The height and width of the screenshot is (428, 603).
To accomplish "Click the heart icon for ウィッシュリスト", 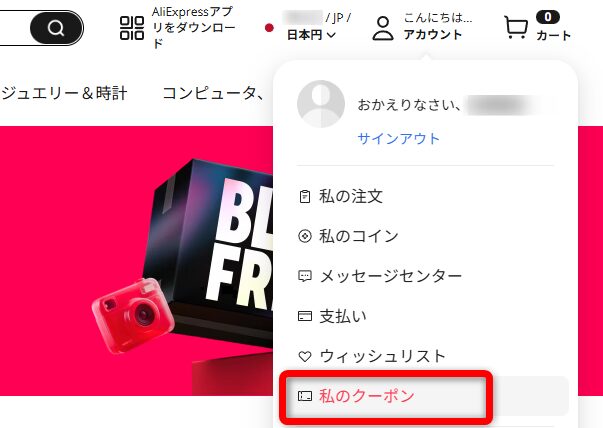I will tap(305, 356).
